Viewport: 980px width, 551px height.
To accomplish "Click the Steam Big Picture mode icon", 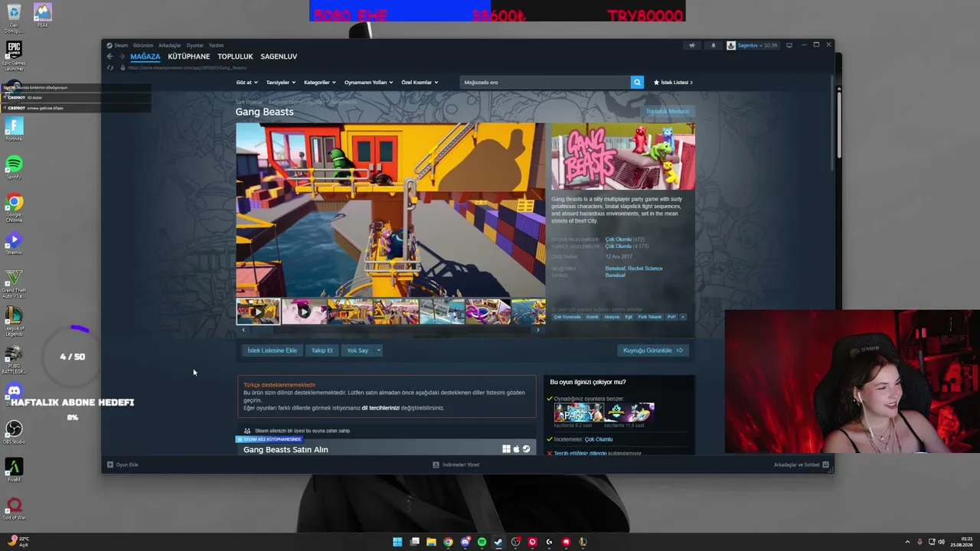I will 789,45.
